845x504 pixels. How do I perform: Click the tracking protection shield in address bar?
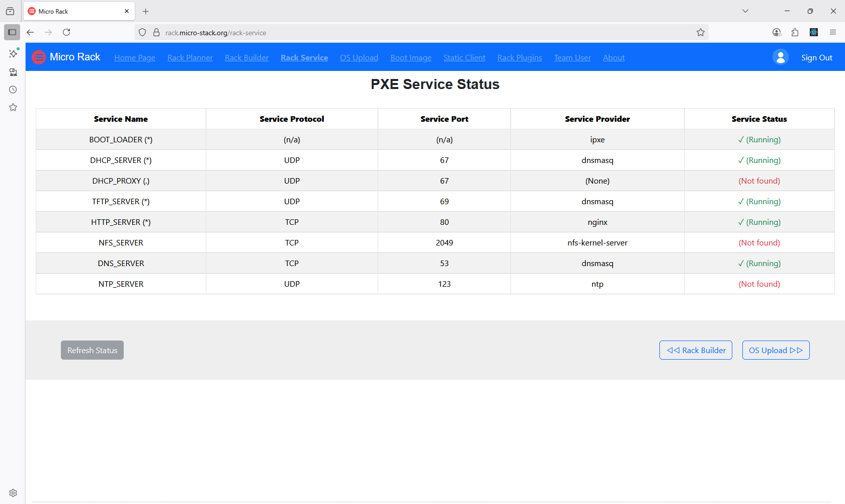[142, 32]
